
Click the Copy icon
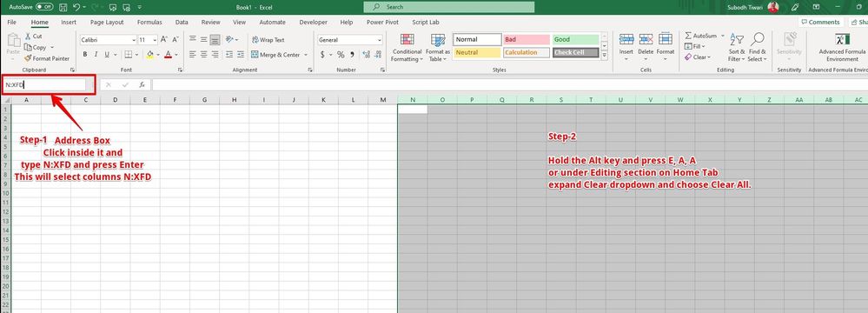28,47
